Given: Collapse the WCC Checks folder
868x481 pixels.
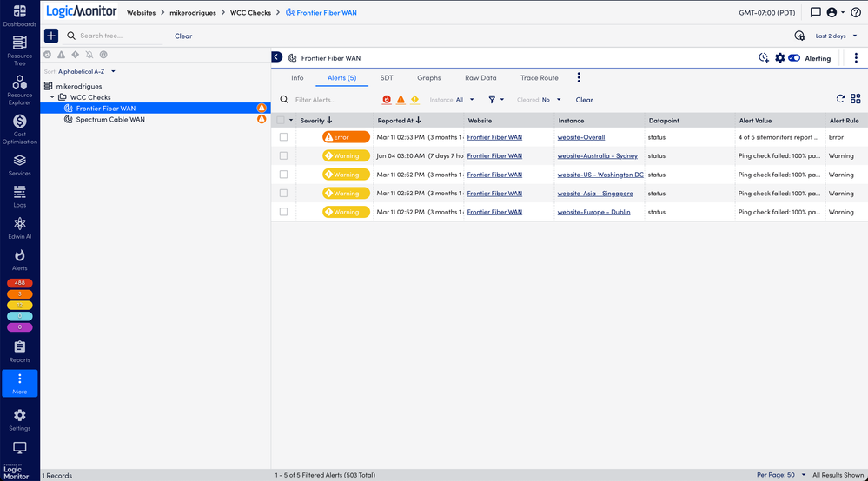Looking at the screenshot, I should [53, 97].
